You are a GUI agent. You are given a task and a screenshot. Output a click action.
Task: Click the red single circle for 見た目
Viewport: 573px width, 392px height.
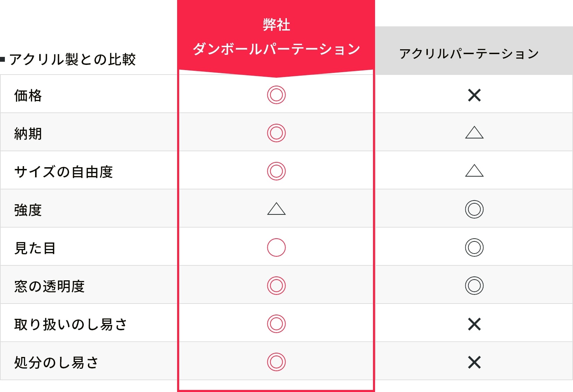pyautogui.click(x=276, y=248)
